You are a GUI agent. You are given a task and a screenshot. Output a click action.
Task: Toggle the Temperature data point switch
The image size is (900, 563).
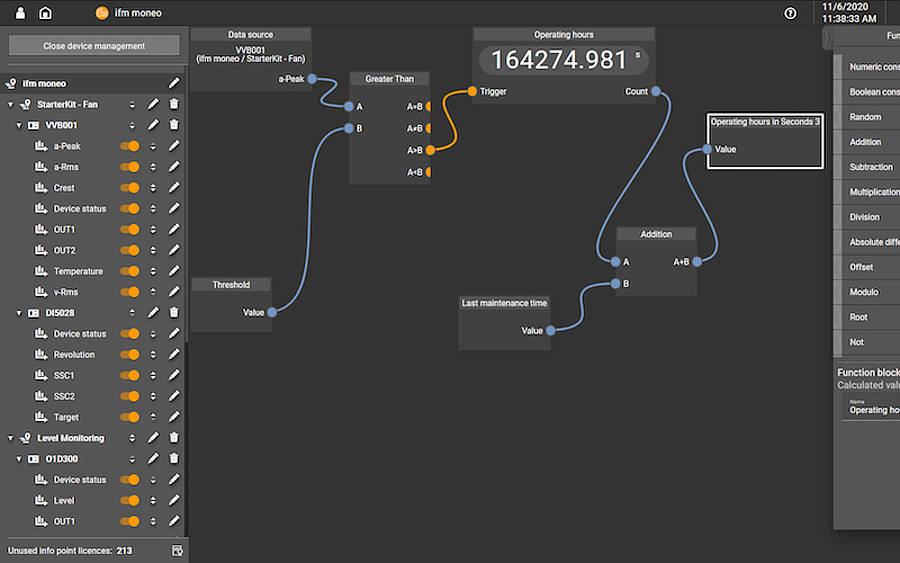(x=130, y=271)
